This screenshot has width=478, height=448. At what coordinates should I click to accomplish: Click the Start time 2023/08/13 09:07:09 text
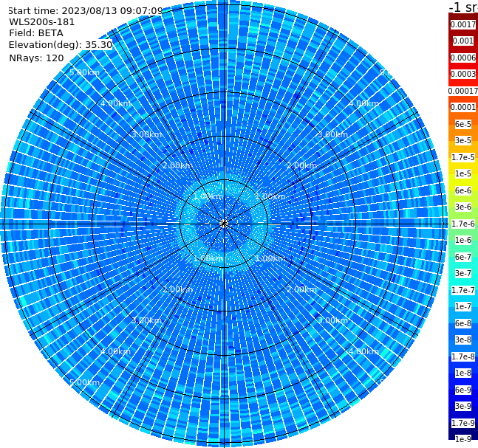click(x=86, y=10)
